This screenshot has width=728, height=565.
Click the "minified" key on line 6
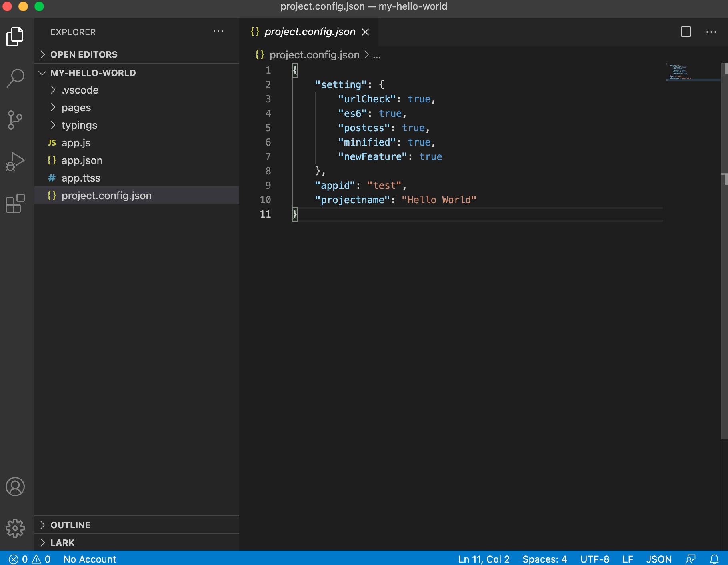pyautogui.click(x=367, y=142)
